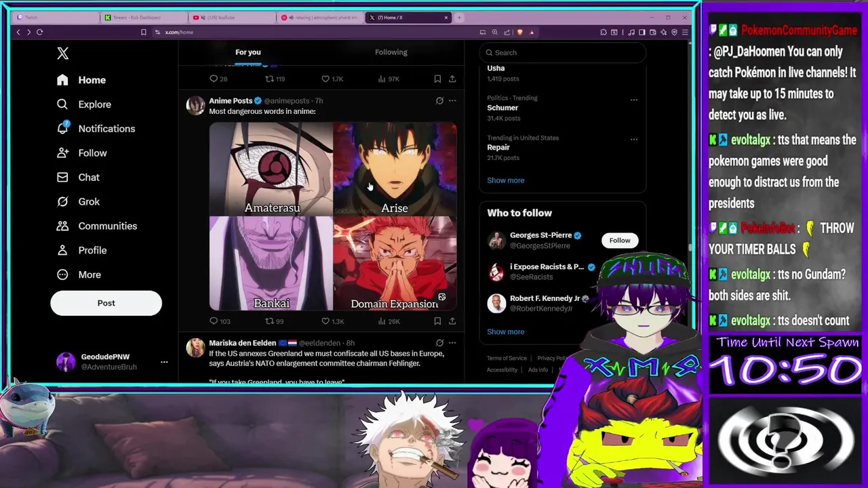Viewport: 868px width, 488px height.
Task: Click the white Post button
Action: pos(106,303)
